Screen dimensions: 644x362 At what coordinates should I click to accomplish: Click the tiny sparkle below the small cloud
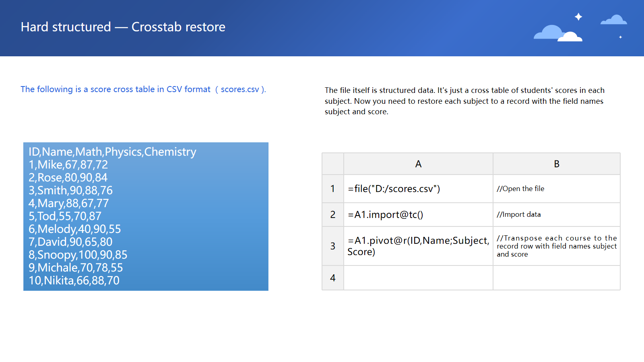click(x=620, y=37)
